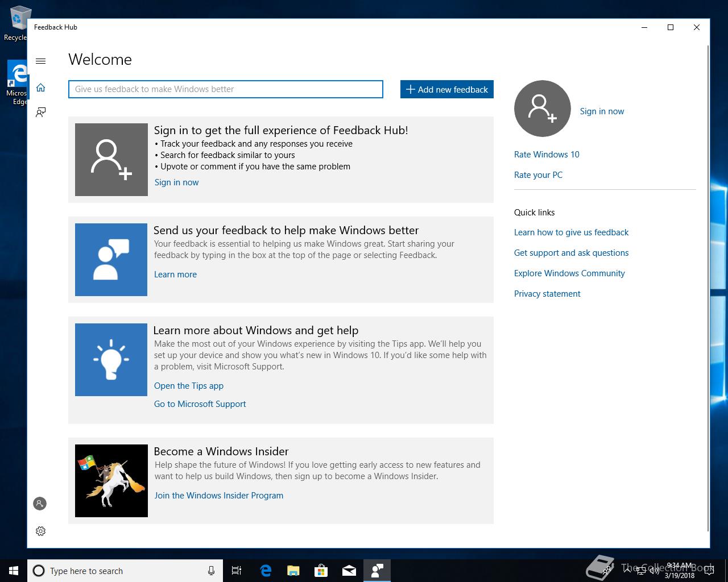Click the large profile avatar circle

542,109
